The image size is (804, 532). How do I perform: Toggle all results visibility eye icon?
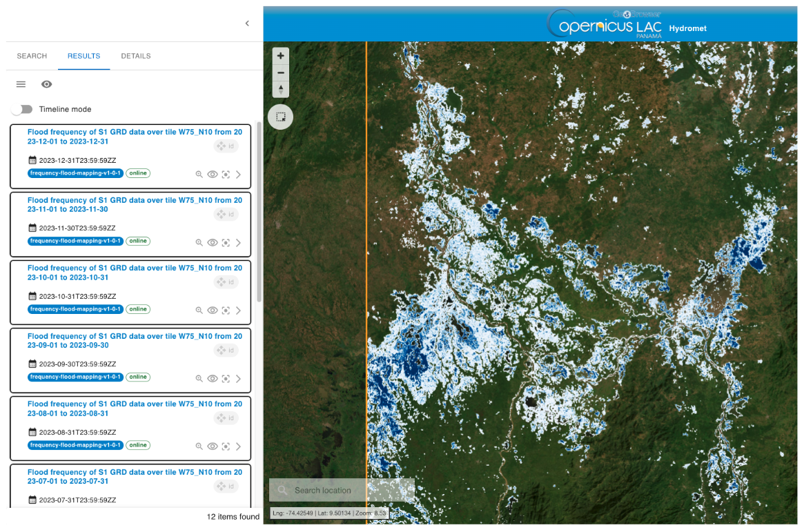[x=47, y=84]
